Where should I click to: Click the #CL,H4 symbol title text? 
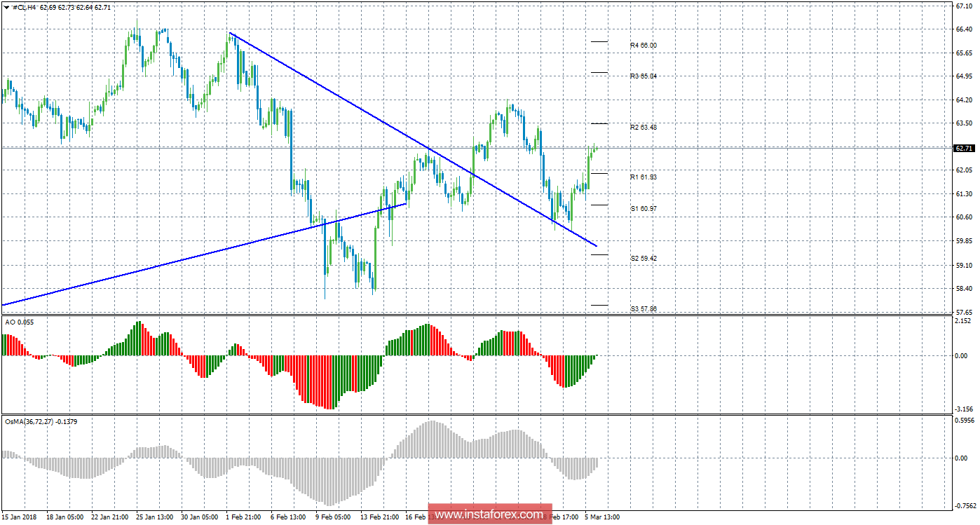click(24, 6)
